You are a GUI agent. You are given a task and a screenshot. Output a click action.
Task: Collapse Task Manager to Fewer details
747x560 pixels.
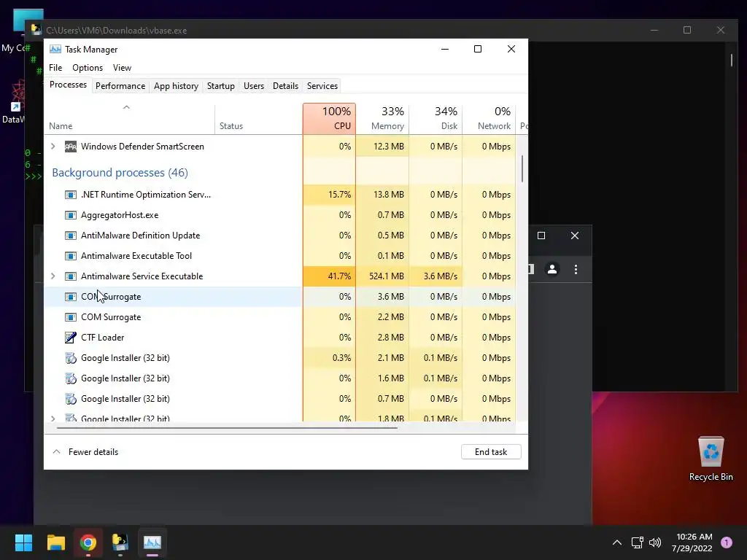click(x=85, y=452)
